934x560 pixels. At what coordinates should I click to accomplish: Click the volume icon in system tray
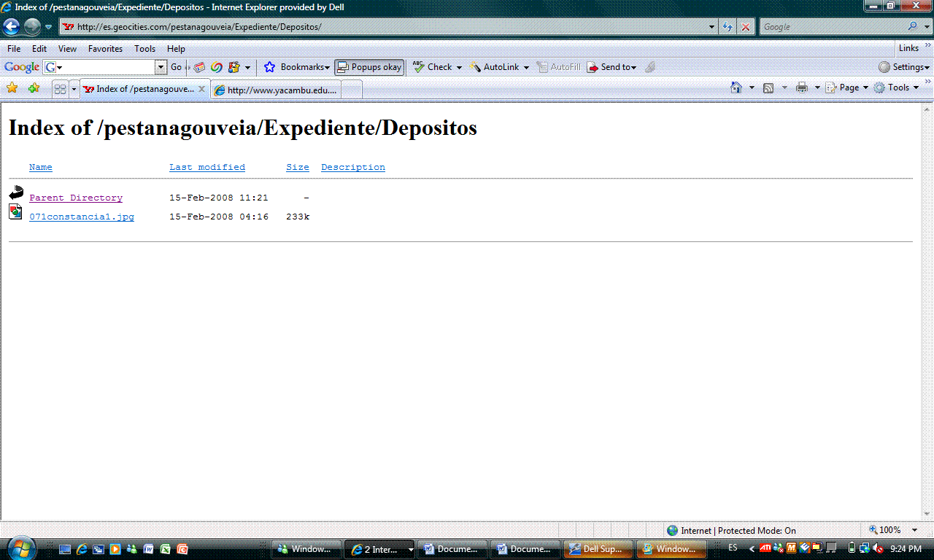coord(879,548)
